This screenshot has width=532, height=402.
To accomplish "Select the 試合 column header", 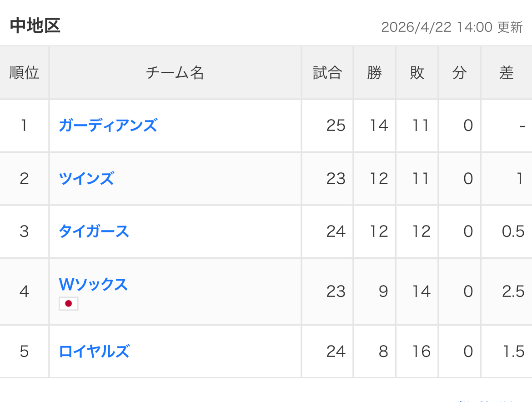I will point(327,73).
